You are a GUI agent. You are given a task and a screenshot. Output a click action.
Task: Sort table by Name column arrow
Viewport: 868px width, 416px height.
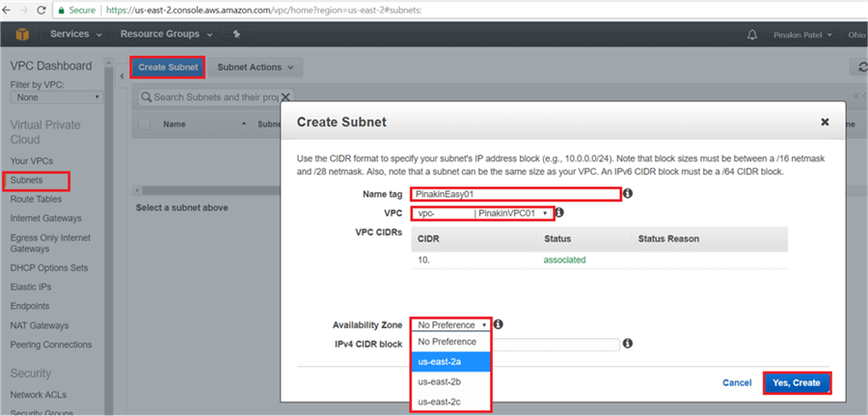pos(244,125)
